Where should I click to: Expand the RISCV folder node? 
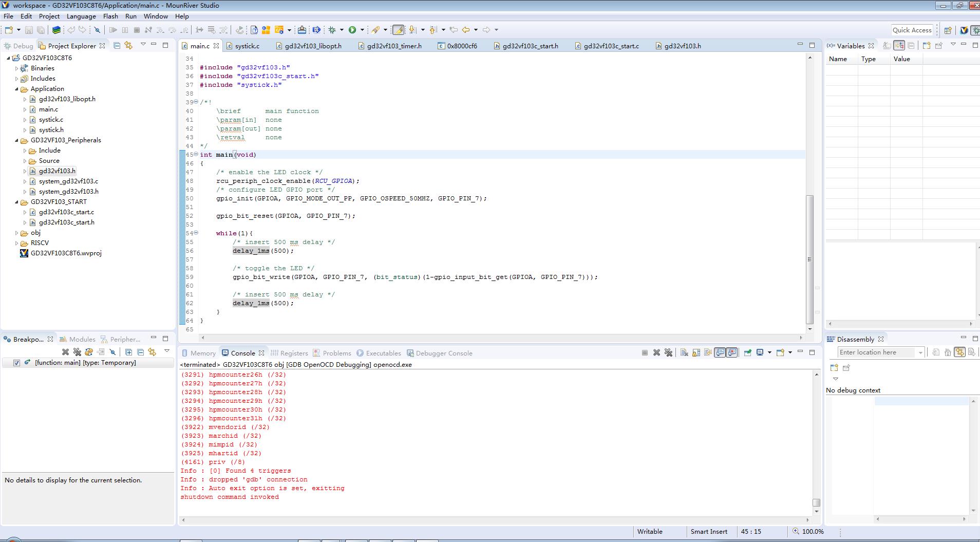tap(16, 243)
